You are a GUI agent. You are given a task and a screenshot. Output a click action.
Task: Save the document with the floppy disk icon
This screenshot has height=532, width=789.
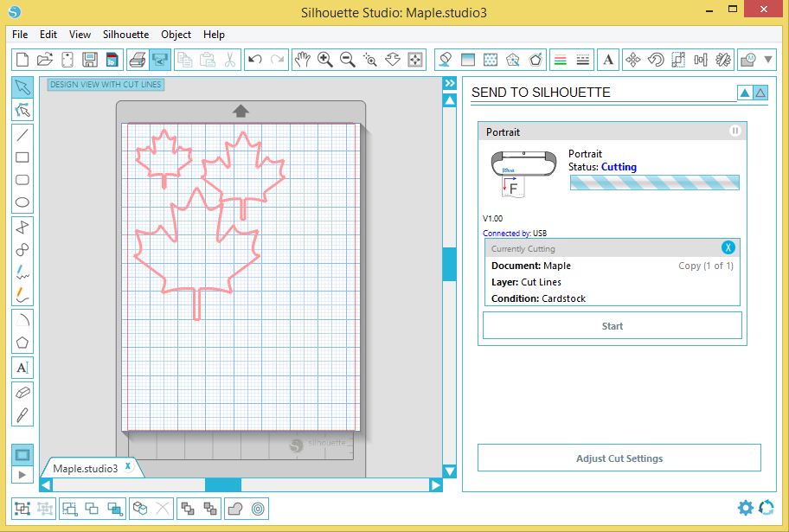tap(90, 60)
